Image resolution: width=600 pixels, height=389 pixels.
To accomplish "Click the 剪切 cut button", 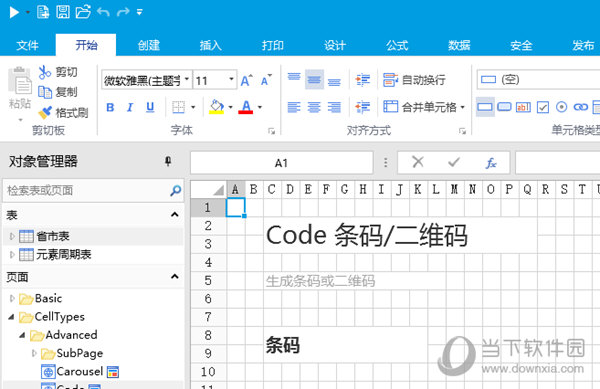I will [58, 72].
